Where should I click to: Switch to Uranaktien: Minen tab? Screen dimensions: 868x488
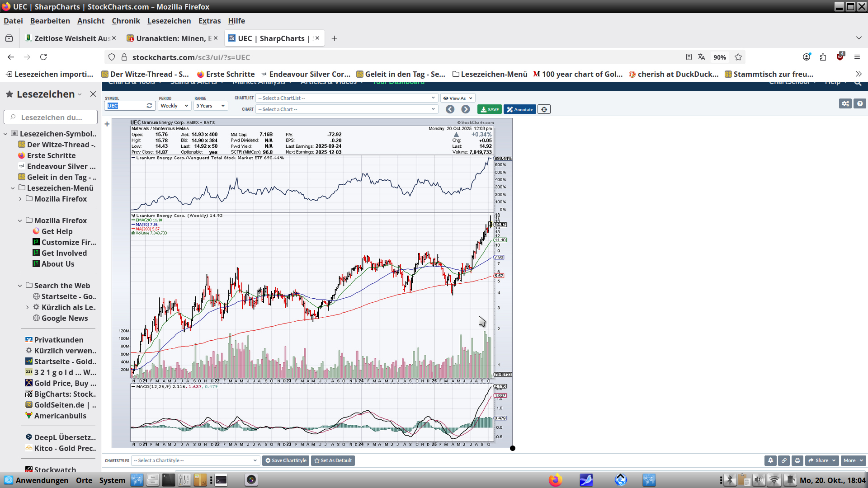(172, 38)
